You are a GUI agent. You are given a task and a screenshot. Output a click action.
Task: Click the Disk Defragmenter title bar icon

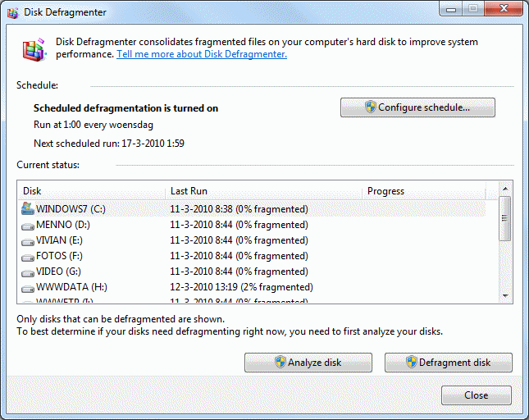(x=12, y=13)
